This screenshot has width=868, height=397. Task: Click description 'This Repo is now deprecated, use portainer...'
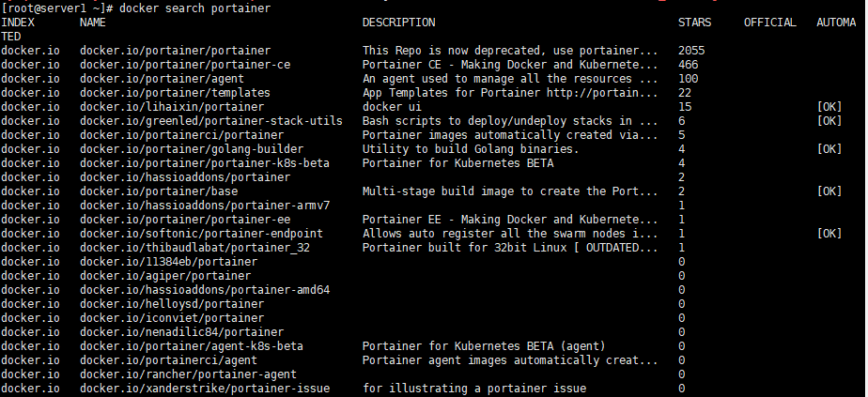point(510,51)
